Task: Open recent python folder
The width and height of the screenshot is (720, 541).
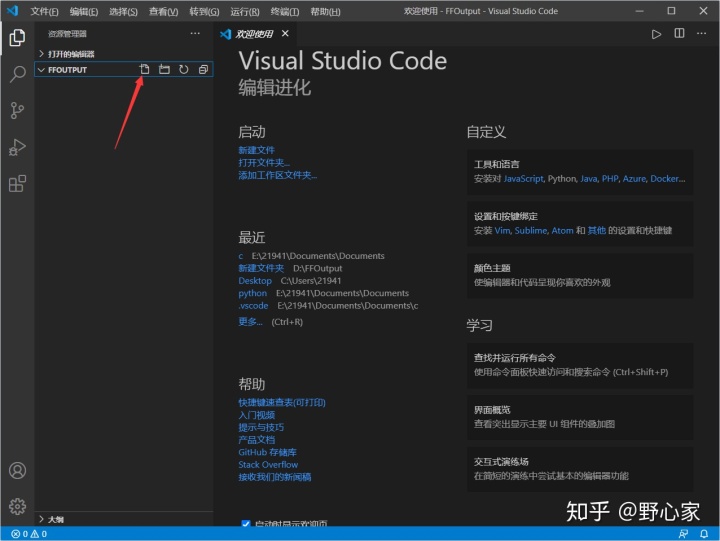Action: pos(253,293)
